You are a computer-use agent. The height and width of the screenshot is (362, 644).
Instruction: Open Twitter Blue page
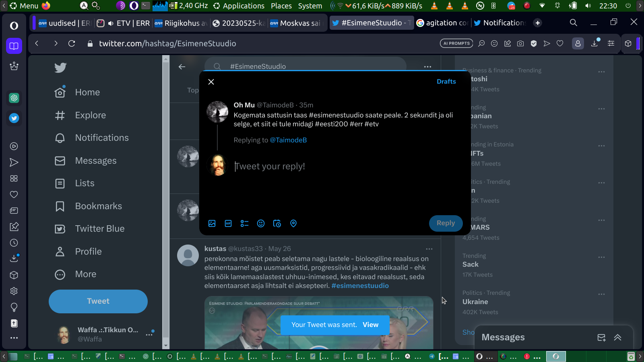pos(90,229)
